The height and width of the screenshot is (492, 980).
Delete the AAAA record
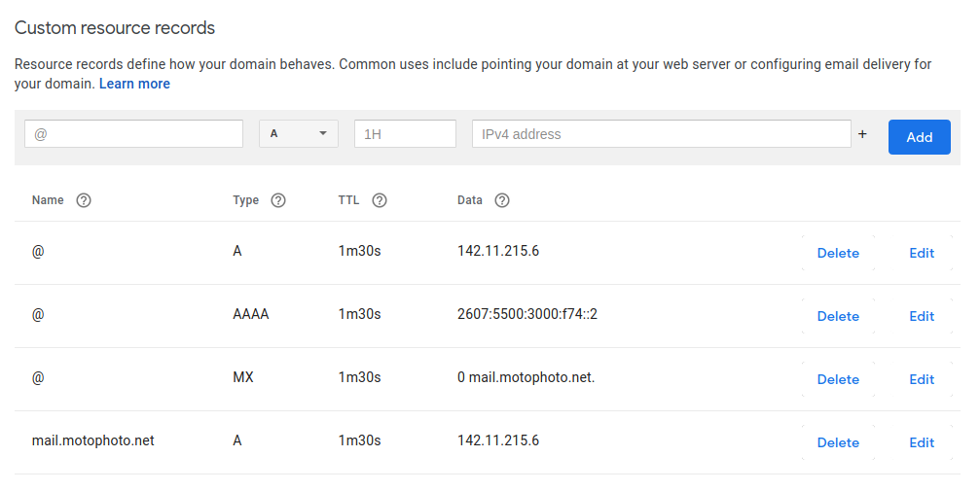click(x=838, y=316)
